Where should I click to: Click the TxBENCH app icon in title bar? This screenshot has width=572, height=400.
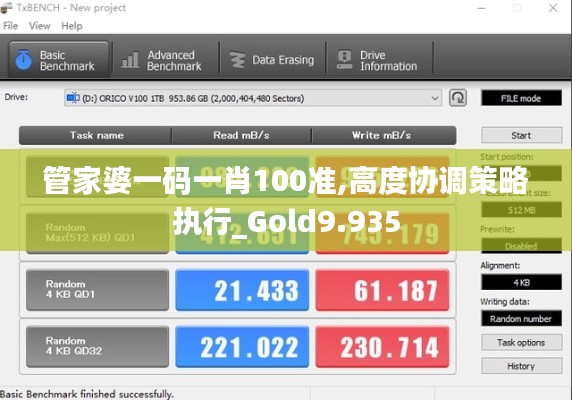pyautogui.click(x=6, y=8)
